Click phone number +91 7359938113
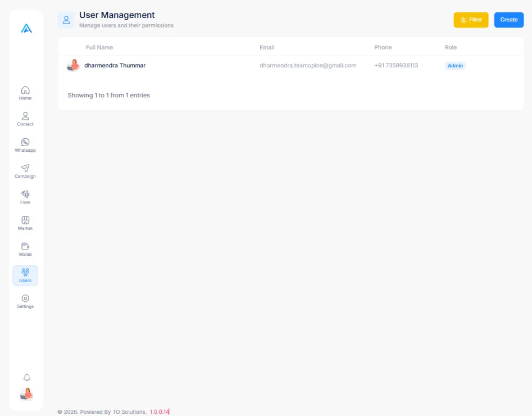This screenshot has height=416, width=532. click(x=396, y=66)
